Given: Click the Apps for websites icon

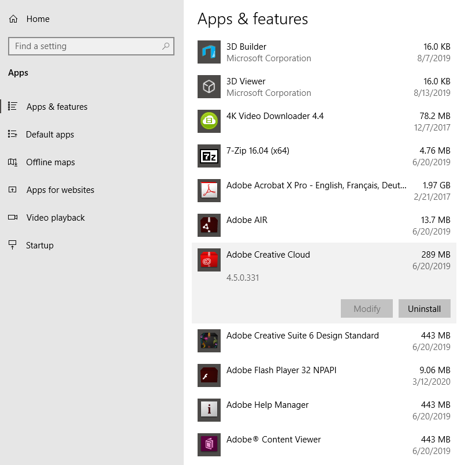Looking at the screenshot, I should [x=13, y=189].
